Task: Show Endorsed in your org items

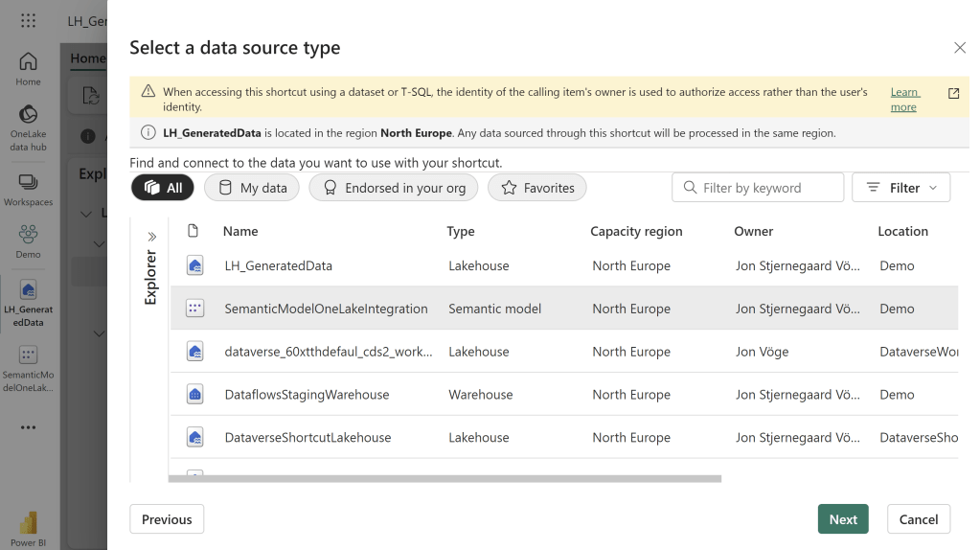Action: (394, 188)
